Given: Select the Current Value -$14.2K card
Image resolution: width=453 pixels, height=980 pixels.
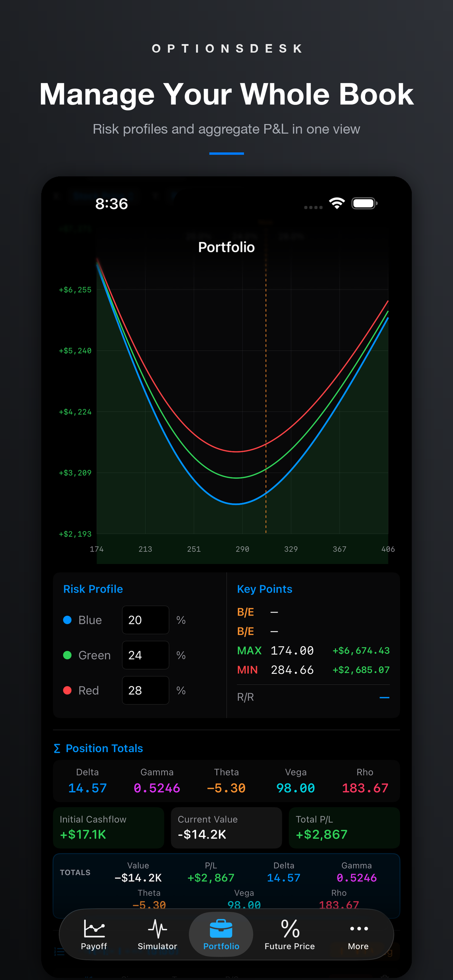Looking at the screenshot, I should 226,828.
